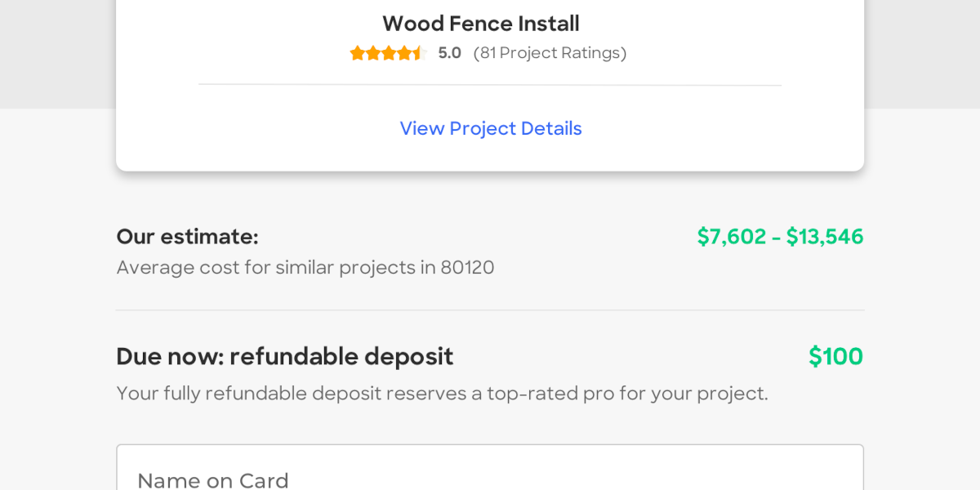Click the refundable deposit description text

click(442, 393)
